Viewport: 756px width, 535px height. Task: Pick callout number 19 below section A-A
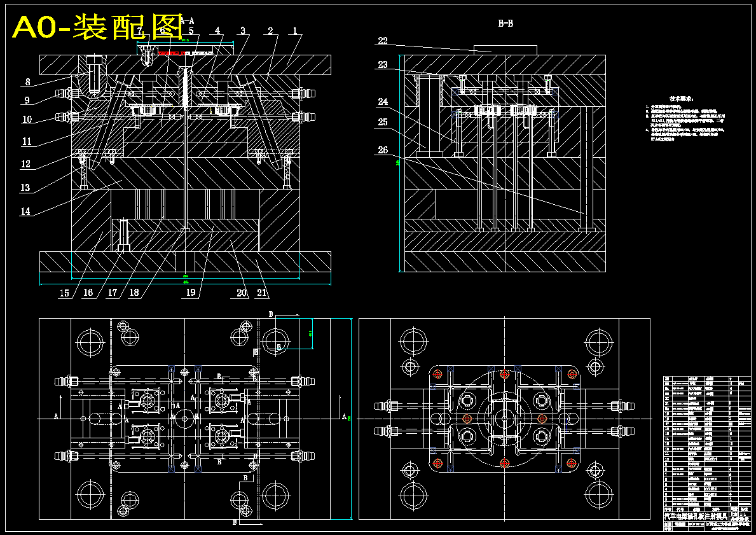pos(191,293)
